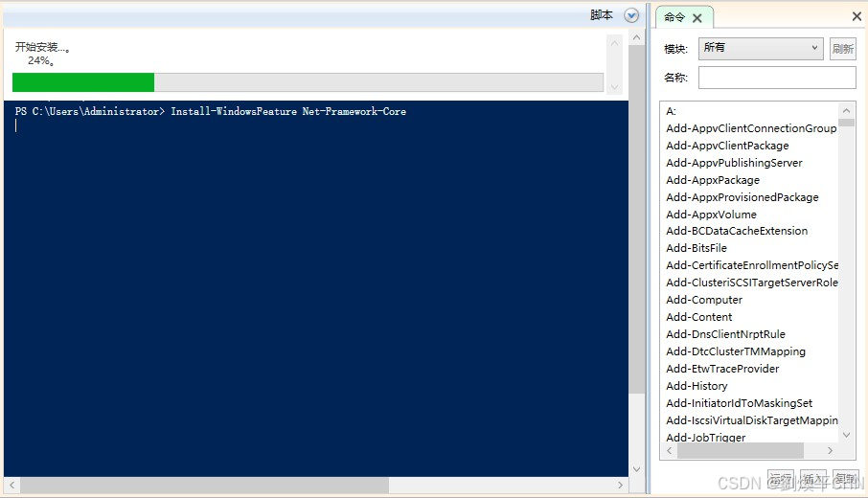Select Add-AppvPublishingServer command
Image resolution: width=868 pixels, height=498 pixels.
(734, 163)
